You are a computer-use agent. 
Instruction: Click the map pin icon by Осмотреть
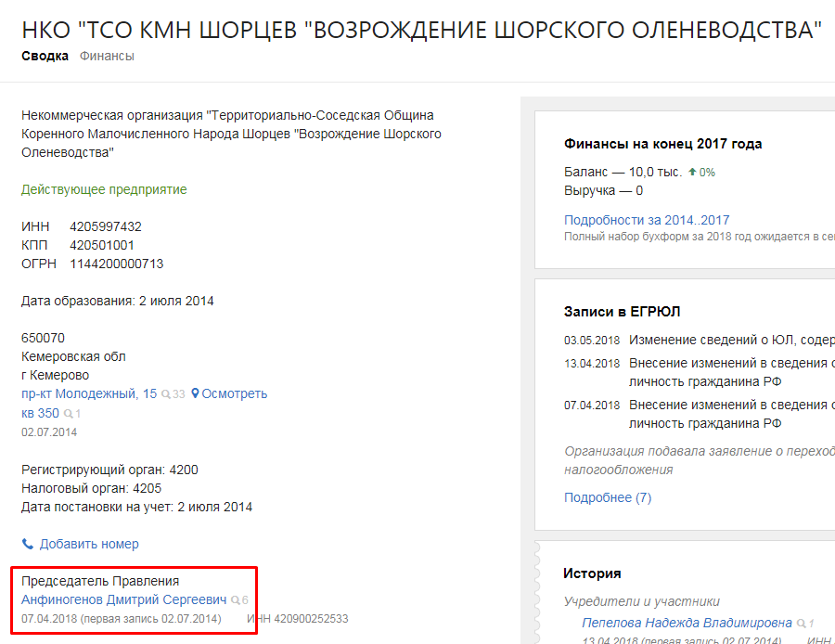point(195,393)
